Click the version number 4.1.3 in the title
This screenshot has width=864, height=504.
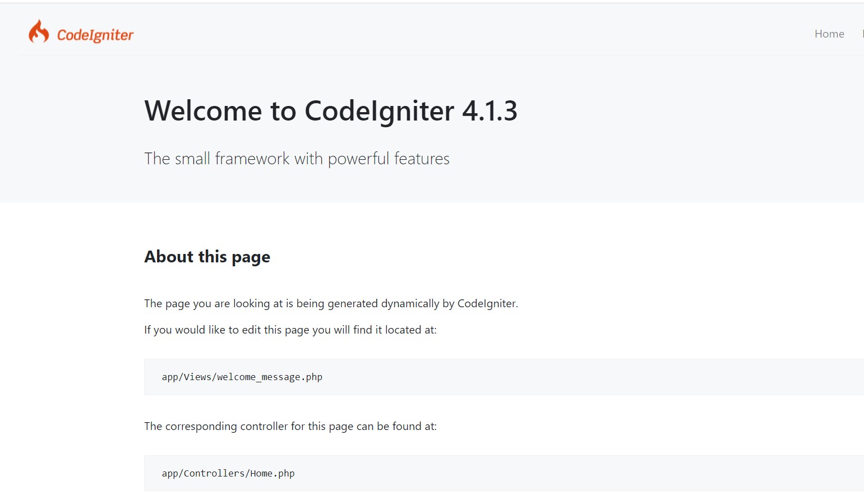489,110
